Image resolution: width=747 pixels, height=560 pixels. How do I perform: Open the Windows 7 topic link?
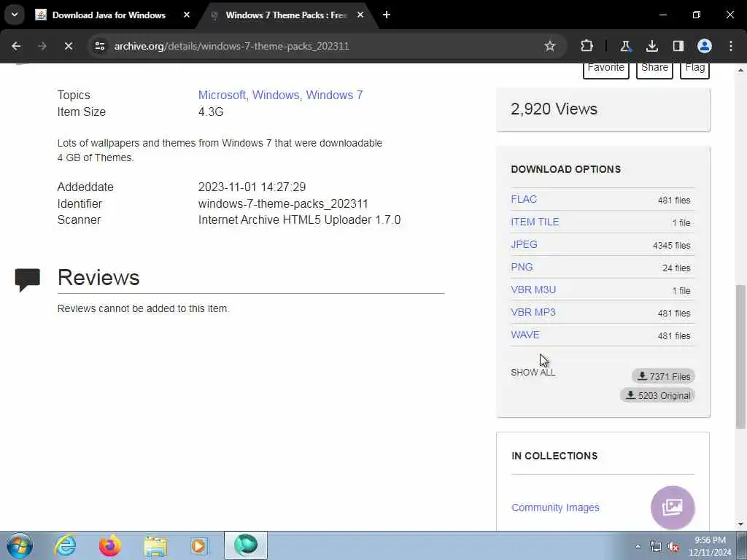[x=334, y=96]
